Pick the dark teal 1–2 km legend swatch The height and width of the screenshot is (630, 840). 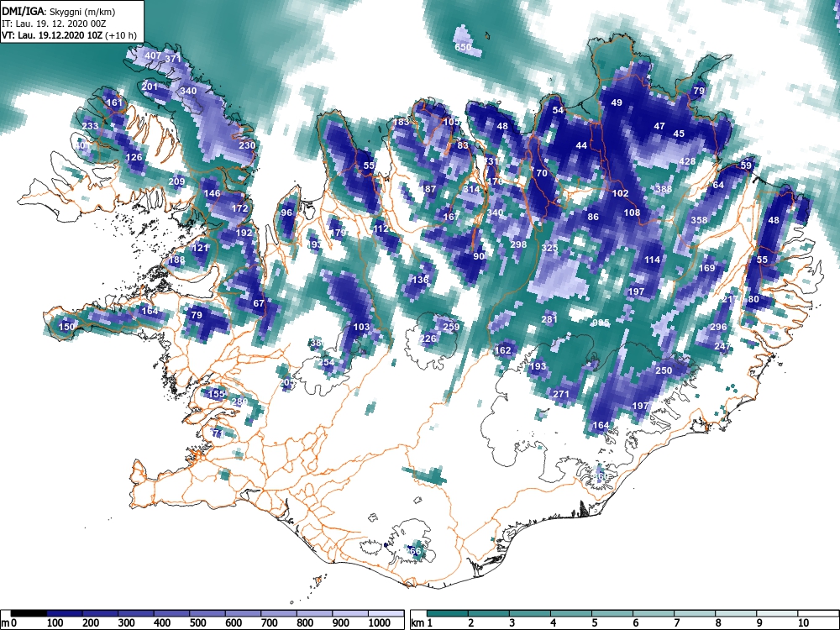click(448, 613)
